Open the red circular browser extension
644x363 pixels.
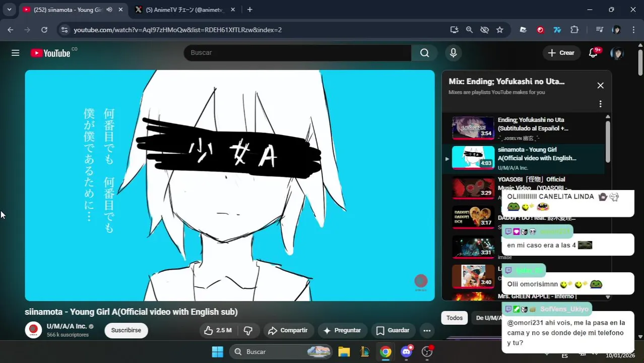coord(540,30)
